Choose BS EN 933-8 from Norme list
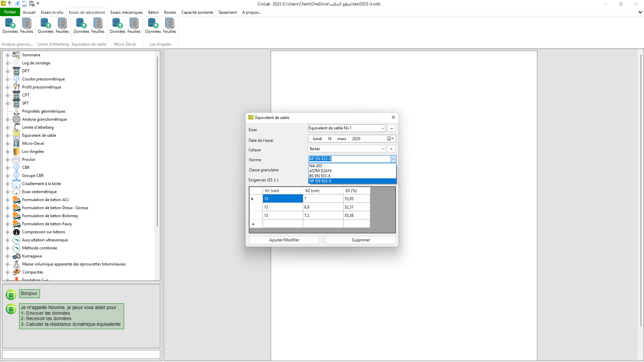The height and width of the screenshot is (362, 644). point(352,176)
